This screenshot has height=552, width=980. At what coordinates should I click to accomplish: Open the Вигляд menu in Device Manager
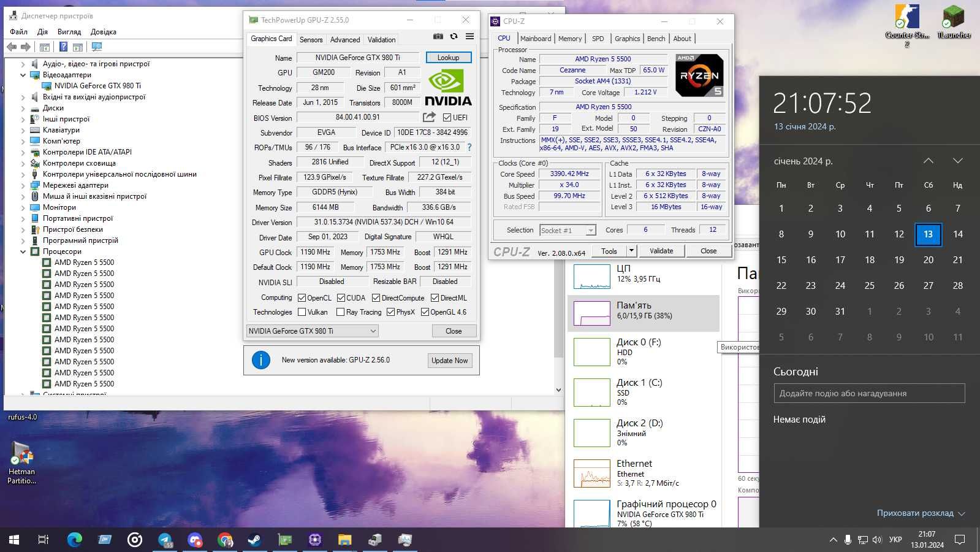(x=69, y=32)
